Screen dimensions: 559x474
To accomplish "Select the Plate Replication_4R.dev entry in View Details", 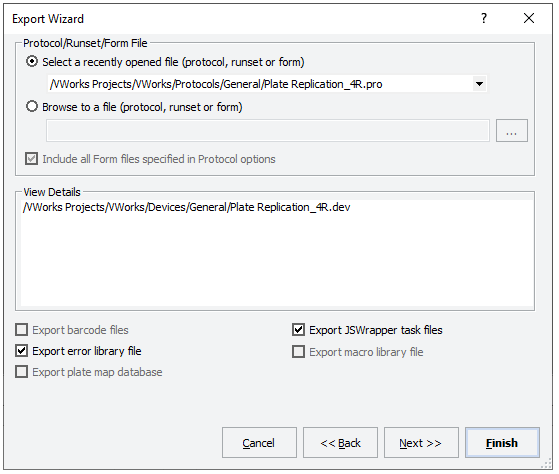I will [186, 207].
